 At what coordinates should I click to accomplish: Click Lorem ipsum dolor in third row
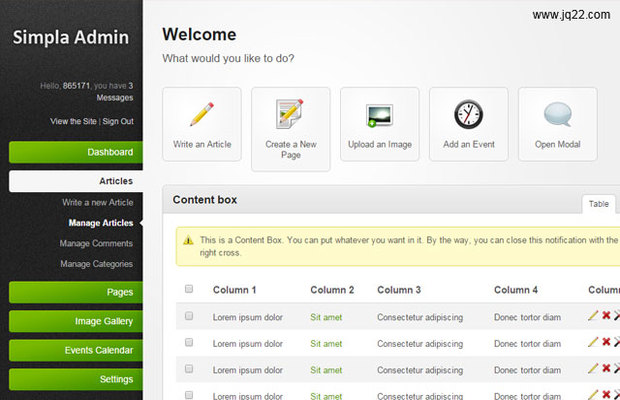pos(248,370)
